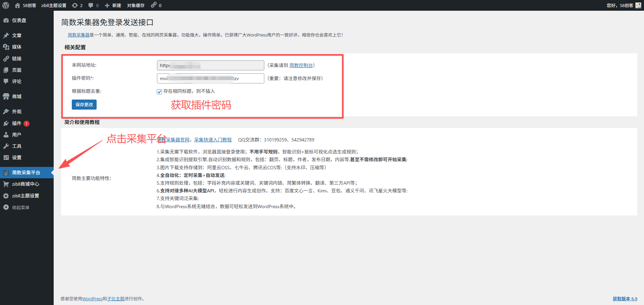Click 获取版本 6.9 at bottom right
644x305 pixels.
[625, 299]
